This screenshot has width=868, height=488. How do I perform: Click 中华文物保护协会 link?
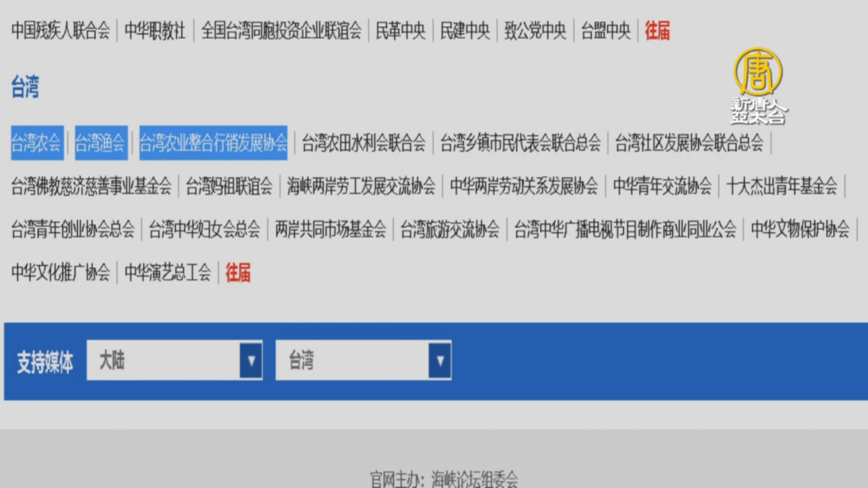[800, 230]
